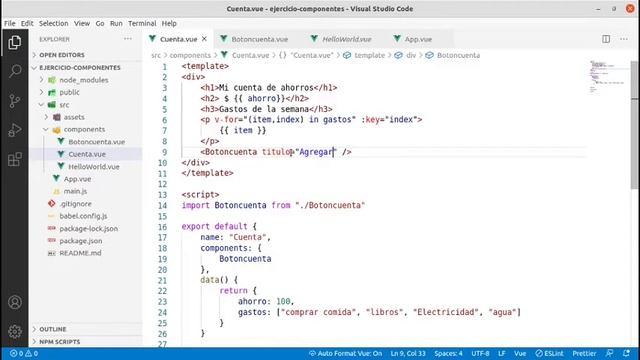Open the Manage gear icon

tap(15, 331)
